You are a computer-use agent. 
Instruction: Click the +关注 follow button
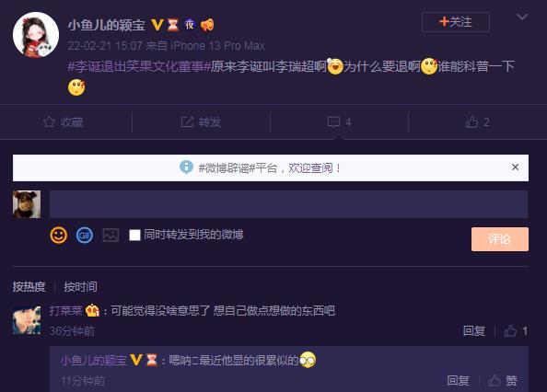456,22
